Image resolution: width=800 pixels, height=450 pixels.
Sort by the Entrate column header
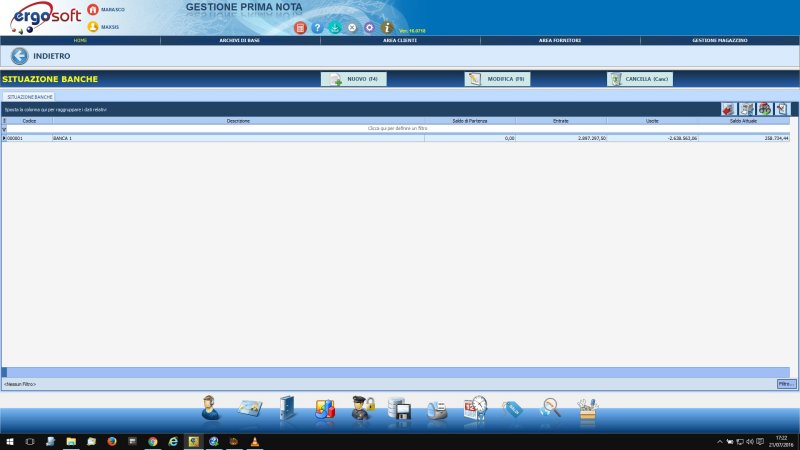pos(561,121)
